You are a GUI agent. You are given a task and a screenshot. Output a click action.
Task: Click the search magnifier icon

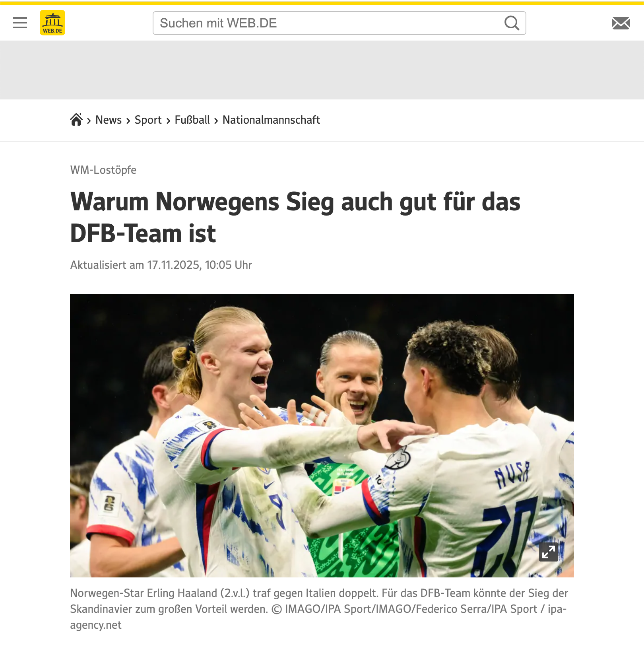[x=512, y=23]
